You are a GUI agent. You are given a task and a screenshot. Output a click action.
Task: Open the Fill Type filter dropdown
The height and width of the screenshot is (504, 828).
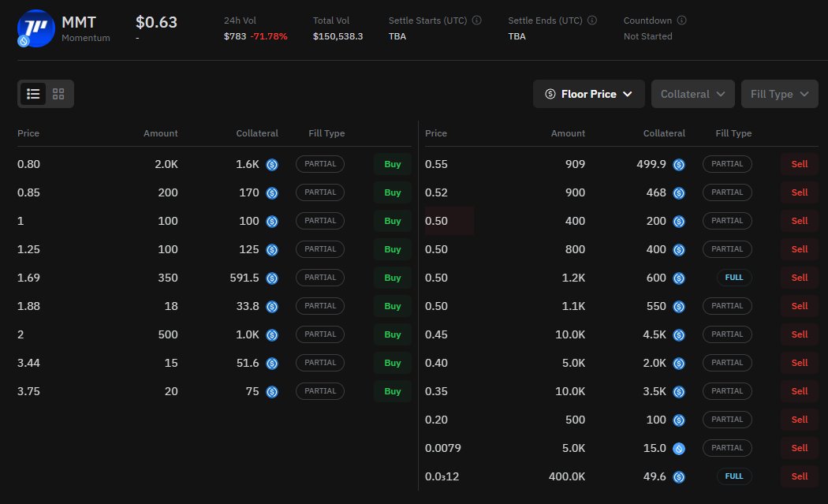coord(779,94)
